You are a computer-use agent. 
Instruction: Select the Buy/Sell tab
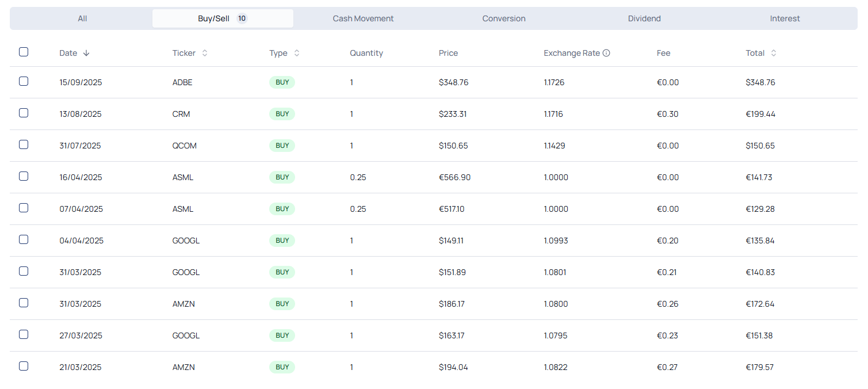[x=223, y=18]
